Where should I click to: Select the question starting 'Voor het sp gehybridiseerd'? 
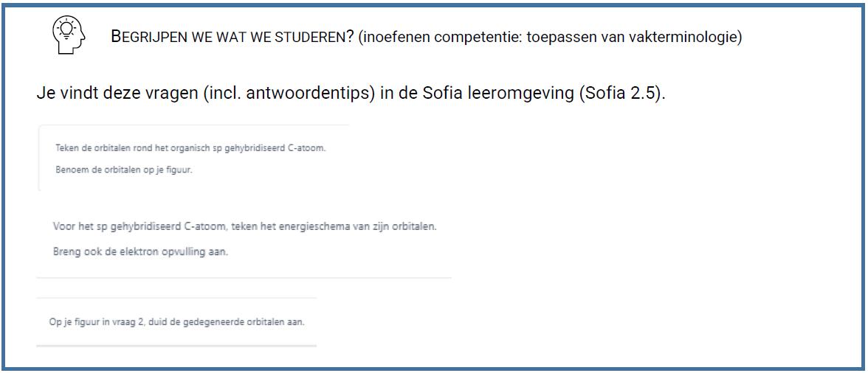coord(244,226)
